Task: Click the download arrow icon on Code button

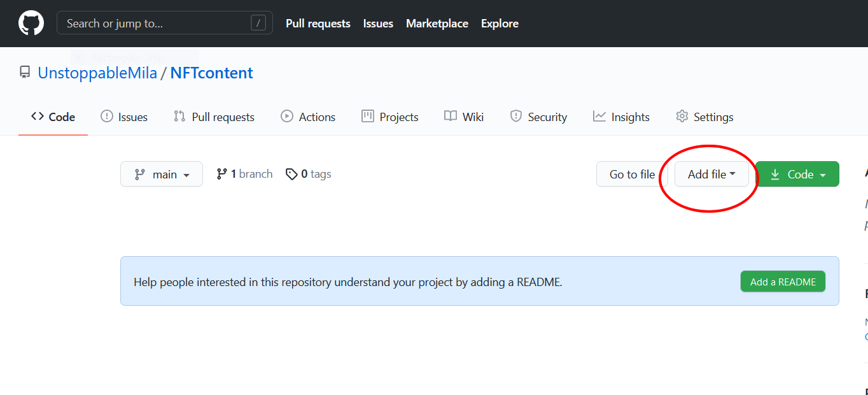Action: (775, 175)
